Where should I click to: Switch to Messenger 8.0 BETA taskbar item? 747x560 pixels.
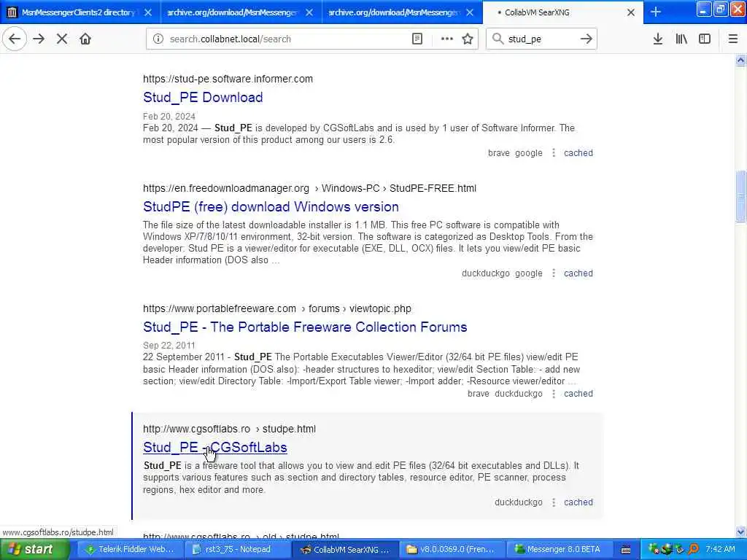tap(558, 550)
